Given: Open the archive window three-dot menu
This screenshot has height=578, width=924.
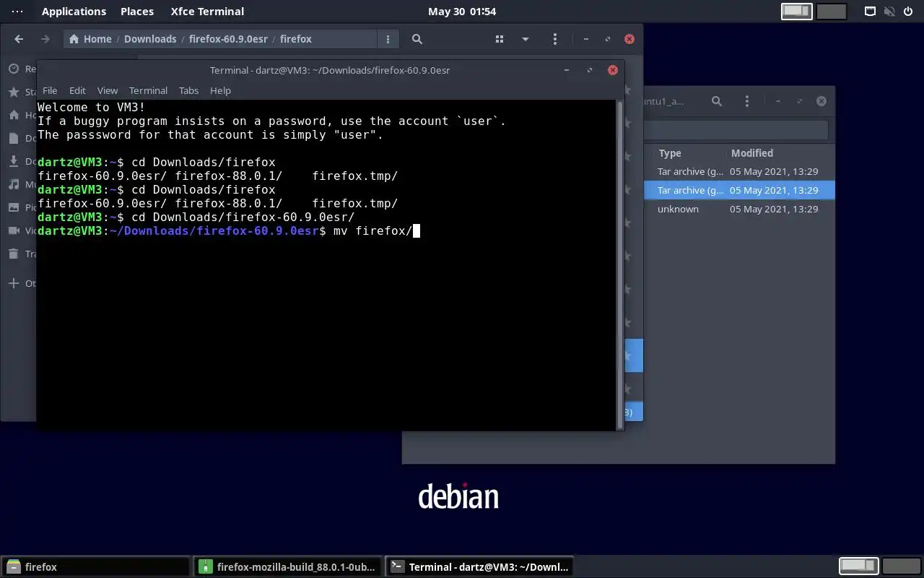Looking at the screenshot, I should 746,101.
